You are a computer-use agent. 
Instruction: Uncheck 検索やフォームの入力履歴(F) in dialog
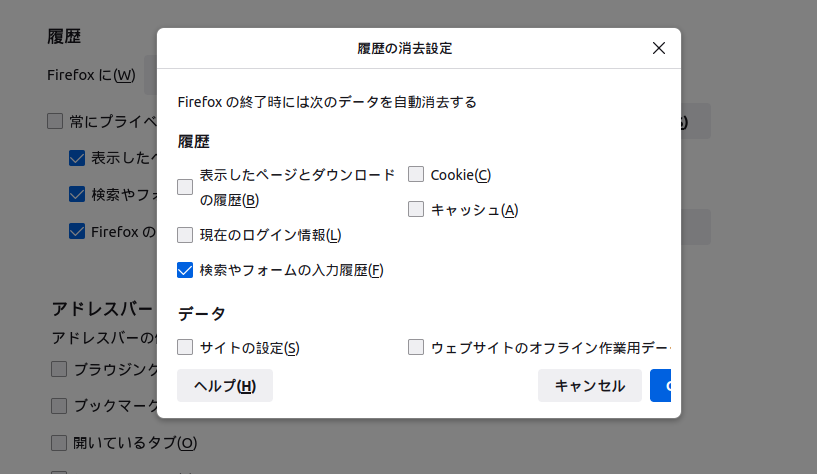(x=185, y=270)
